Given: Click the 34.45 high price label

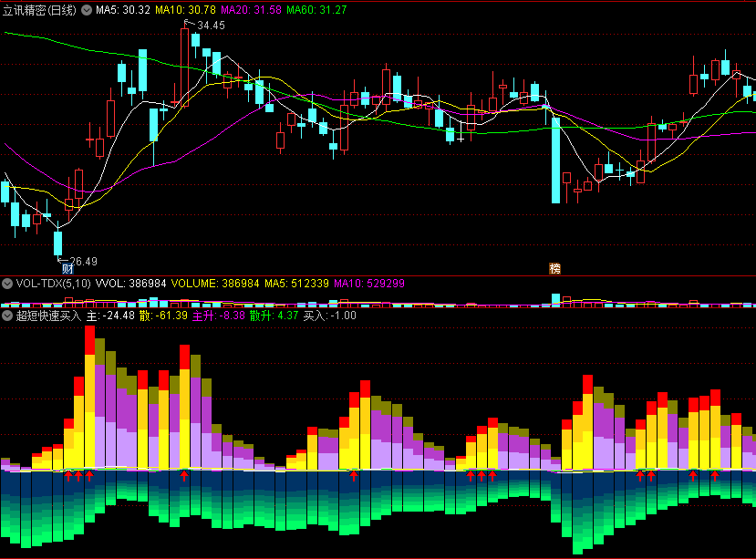Looking at the screenshot, I should (211, 26).
